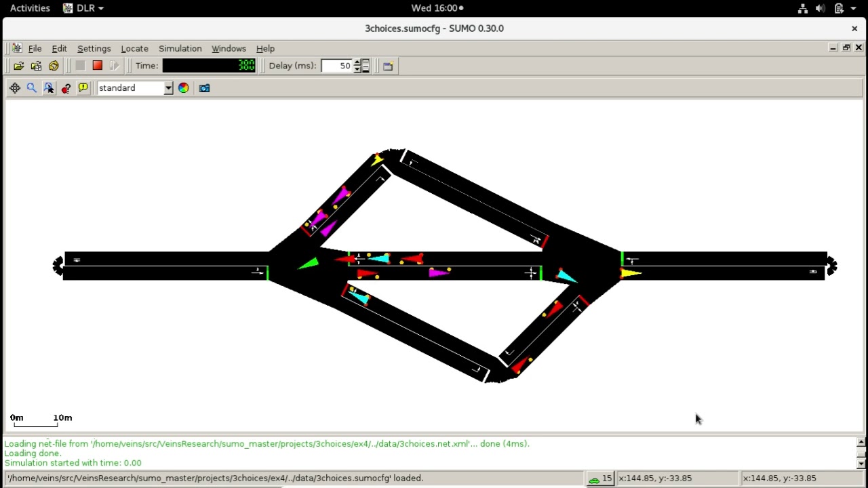
Task: Open the color wheel visualization settings
Action: (183, 88)
